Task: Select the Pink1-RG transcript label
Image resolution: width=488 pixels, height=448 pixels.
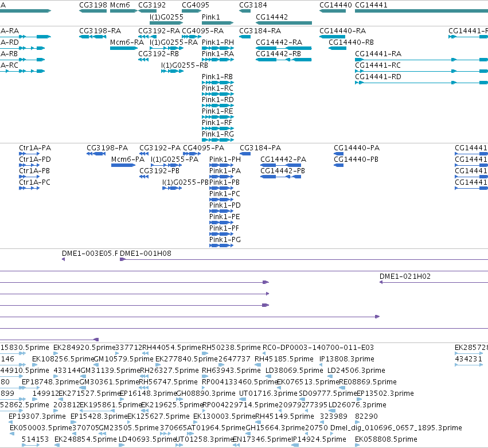Action: point(218,134)
